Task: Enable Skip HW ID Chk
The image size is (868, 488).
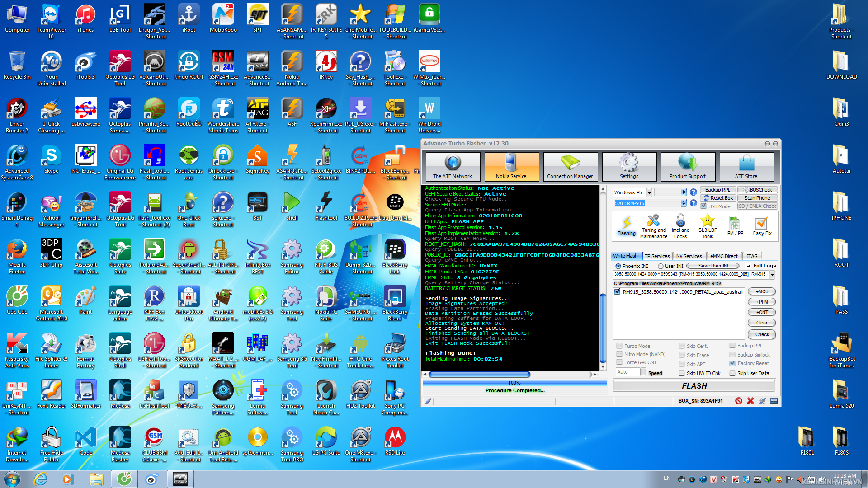Action: [x=682, y=373]
